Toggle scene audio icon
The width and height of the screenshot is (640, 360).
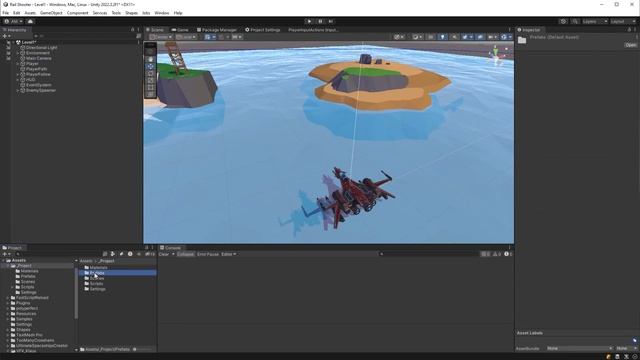point(454,37)
